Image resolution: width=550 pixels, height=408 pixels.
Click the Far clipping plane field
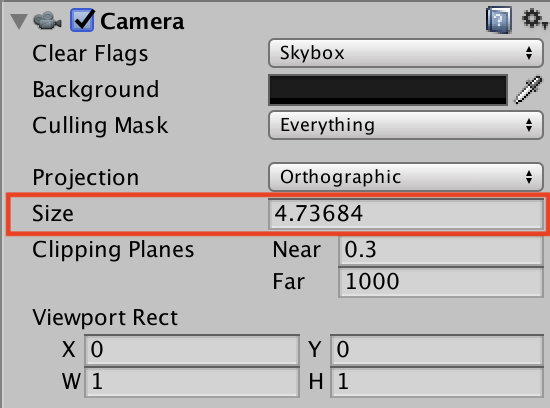[x=441, y=282]
